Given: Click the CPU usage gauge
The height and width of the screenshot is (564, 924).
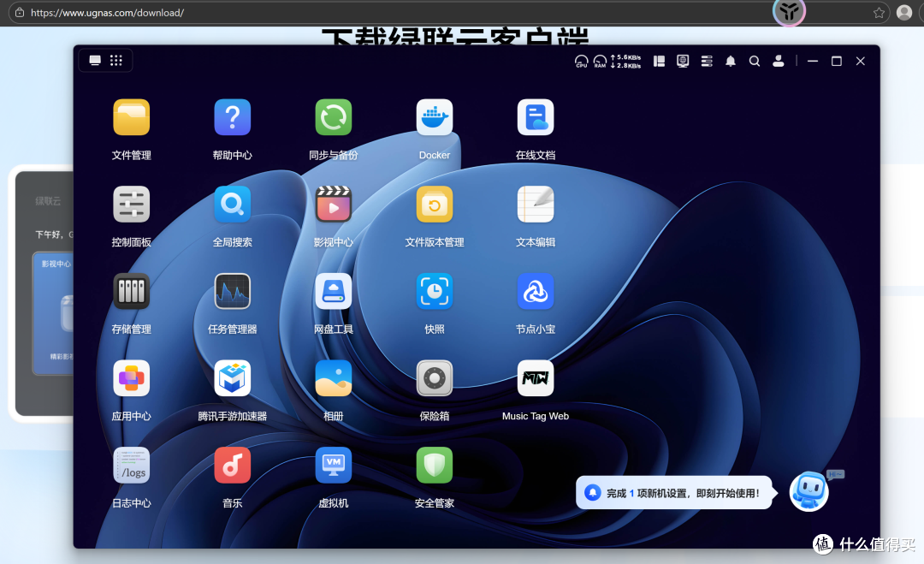Looking at the screenshot, I should [x=581, y=62].
